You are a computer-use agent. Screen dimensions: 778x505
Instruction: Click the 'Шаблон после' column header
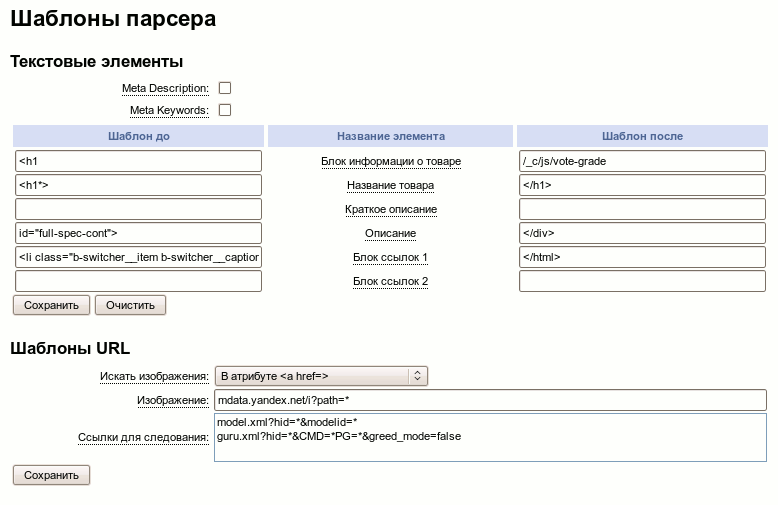(642, 136)
